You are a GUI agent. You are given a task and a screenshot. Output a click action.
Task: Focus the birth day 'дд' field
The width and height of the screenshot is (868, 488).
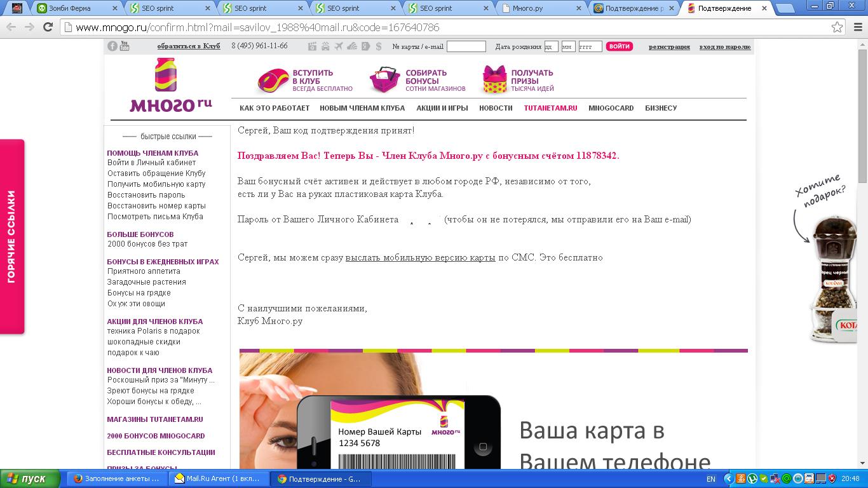tap(551, 46)
